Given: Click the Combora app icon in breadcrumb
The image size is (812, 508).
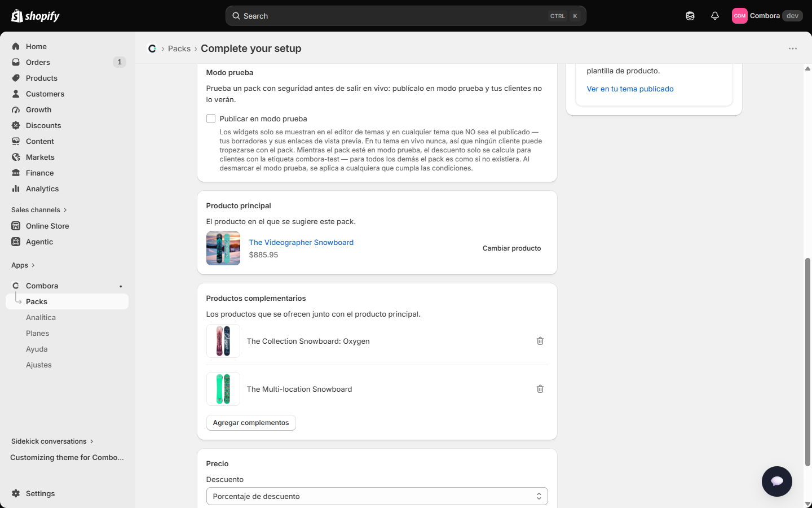Looking at the screenshot, I should point(152,49).
